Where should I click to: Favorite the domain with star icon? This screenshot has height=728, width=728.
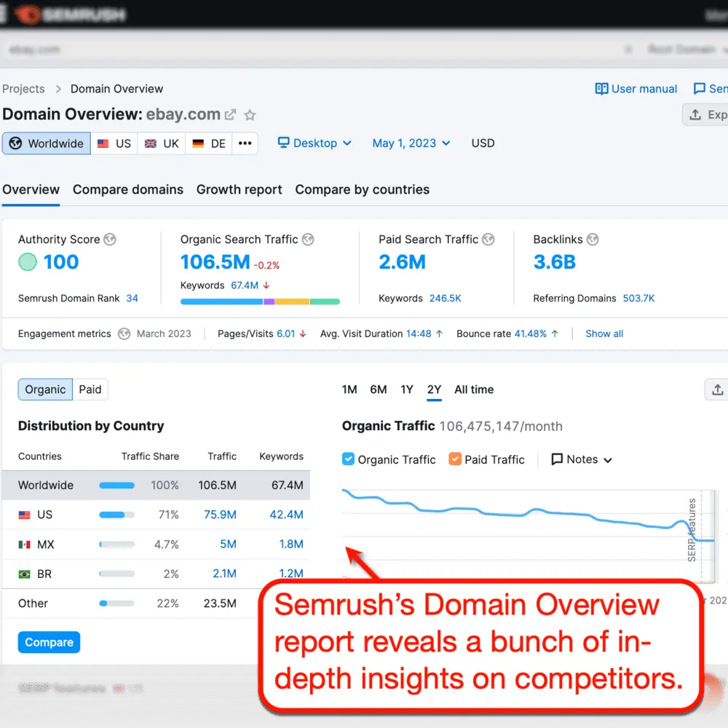point(250,115)
